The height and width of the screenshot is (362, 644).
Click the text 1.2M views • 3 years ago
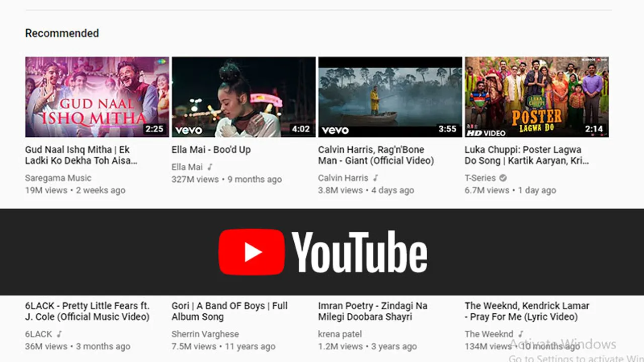click(368, 346)
